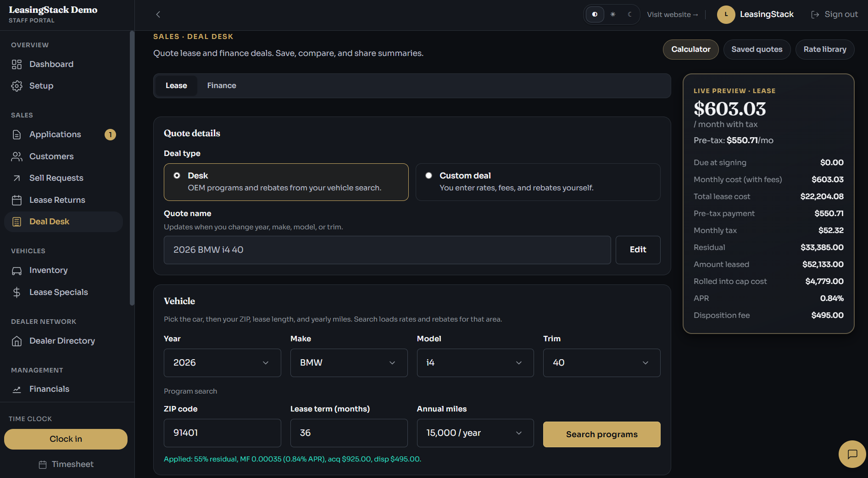Screen dimensions: 868x478
Task: Click the $603.03 monthly payment figure
Action: pos(730,109)
